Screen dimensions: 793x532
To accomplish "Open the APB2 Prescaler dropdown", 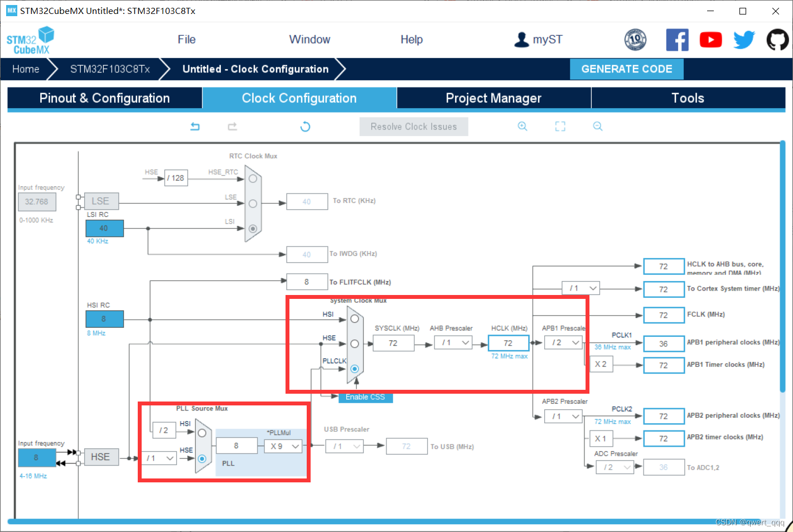I will point(563,417).
